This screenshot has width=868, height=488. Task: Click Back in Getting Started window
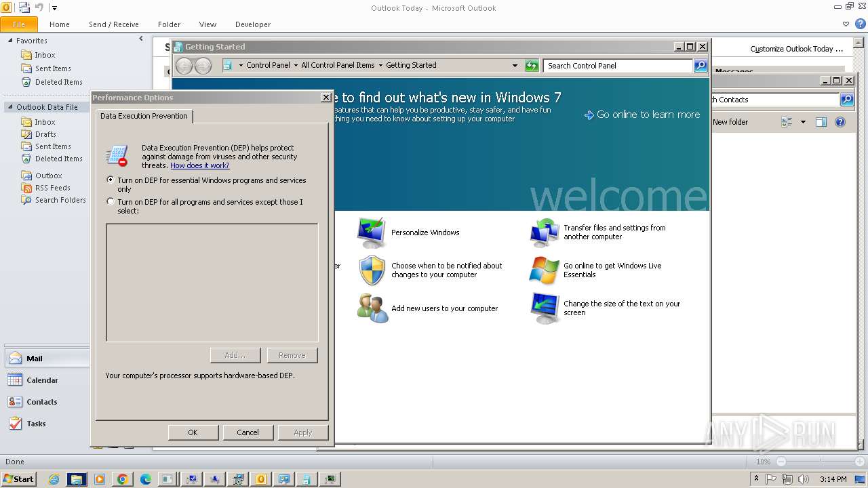[x=184, y=66]
